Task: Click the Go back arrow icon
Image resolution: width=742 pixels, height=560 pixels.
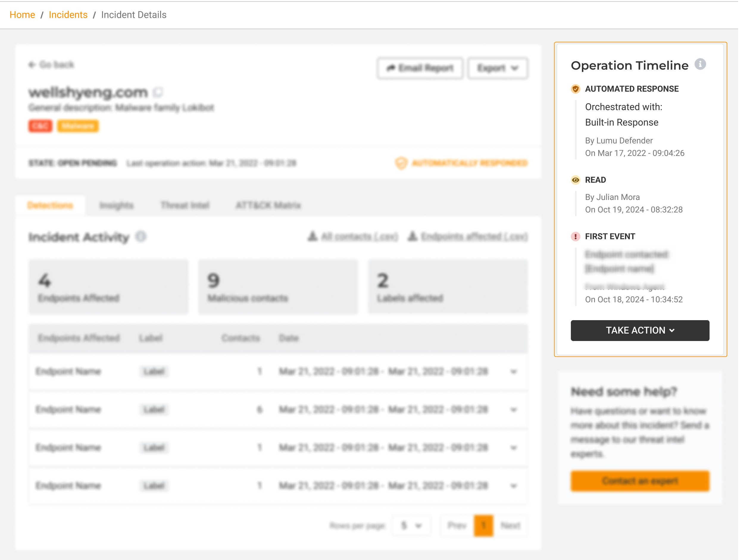Action: pyautogui.click(x=32, y=64)
